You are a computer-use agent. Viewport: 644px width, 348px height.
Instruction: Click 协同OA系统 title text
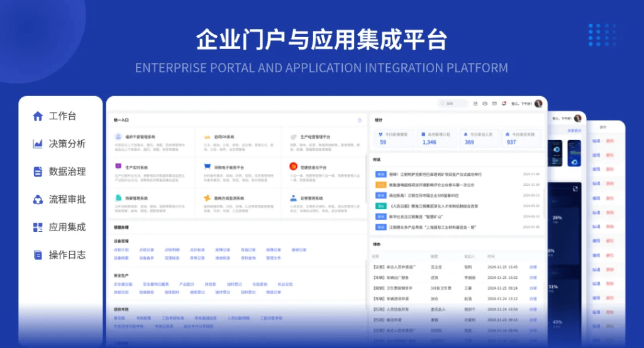pyautogui.click(x=224, y=137)
